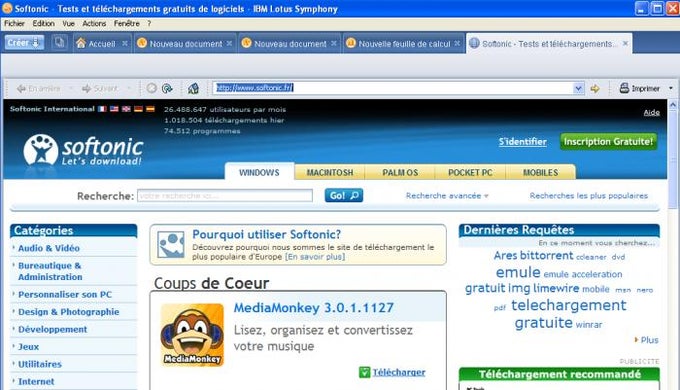Click the Imprimer printer icon
Image resolution: width=680 pixels, height=390 pixels.
coord(624,88)
